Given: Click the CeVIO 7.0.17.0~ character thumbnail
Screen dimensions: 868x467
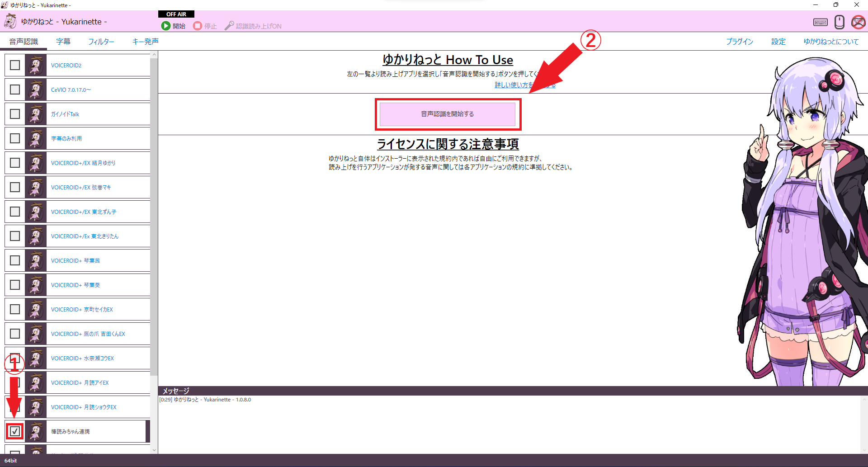Looking at the screenshot, I should [x=36, y=90].
